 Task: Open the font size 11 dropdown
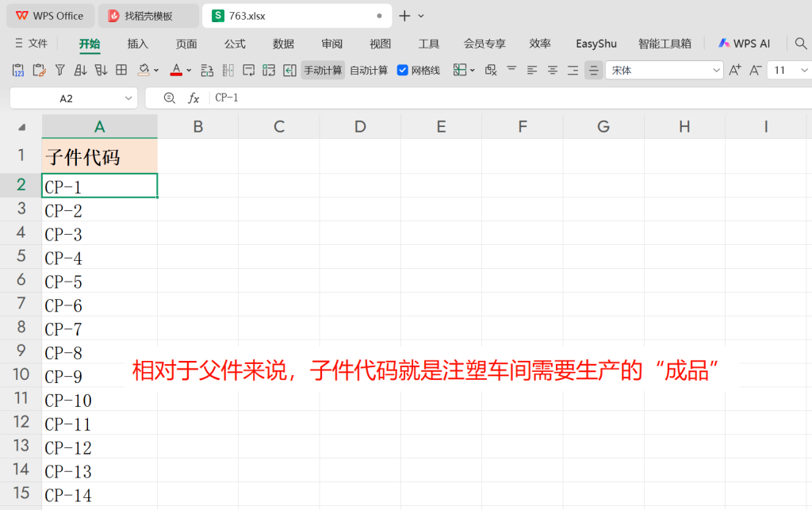(x=804, y=71)
